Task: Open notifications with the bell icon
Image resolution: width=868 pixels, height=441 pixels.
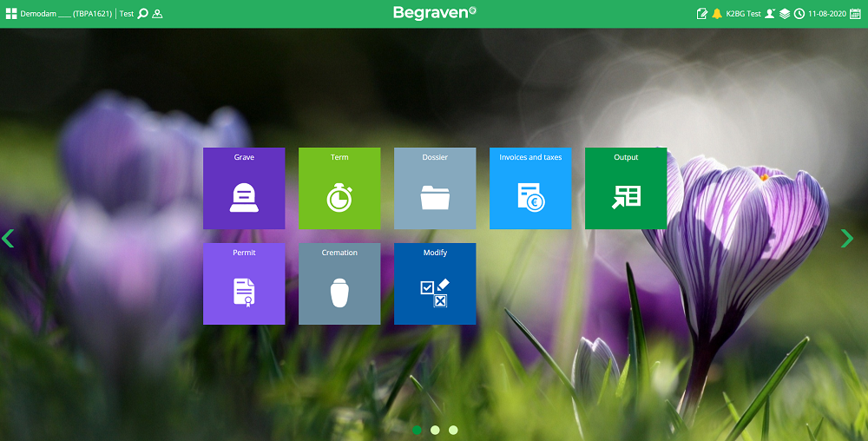Action: [717, 14]
